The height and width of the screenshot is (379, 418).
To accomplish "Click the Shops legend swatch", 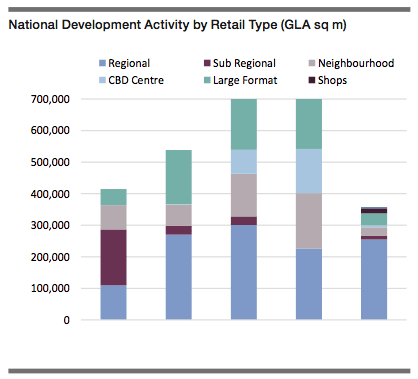I will click(x=312, y=80).
